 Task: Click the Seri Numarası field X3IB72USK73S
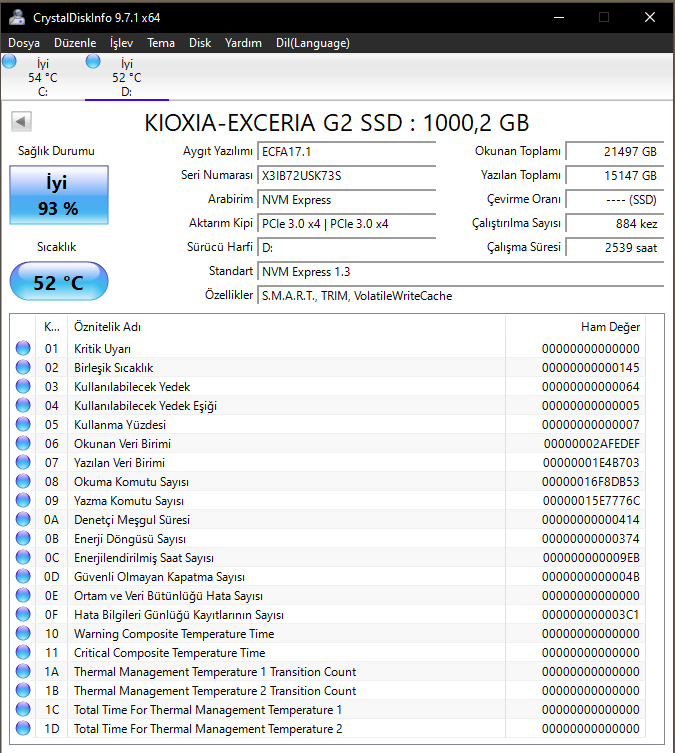click(347, 176)
